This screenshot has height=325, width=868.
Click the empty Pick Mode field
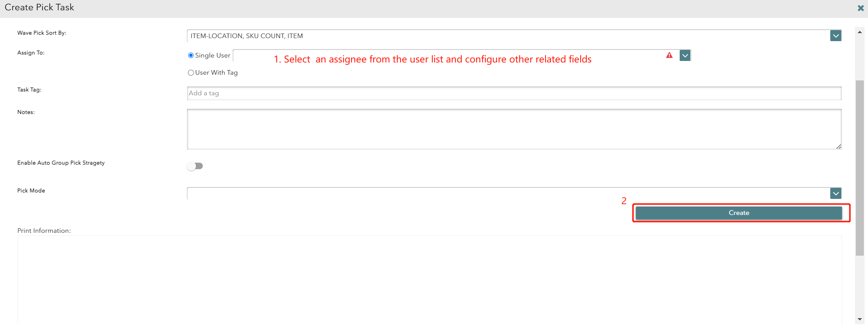click(507, 194)
